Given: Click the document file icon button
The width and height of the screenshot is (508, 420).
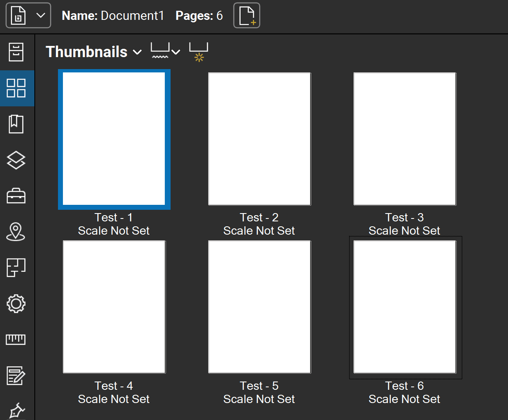Looking at the screenshot, I should click(x=19, y=16).
